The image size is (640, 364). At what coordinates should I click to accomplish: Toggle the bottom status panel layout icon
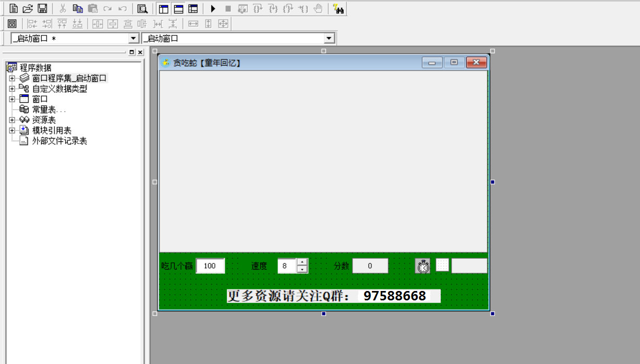178,8
